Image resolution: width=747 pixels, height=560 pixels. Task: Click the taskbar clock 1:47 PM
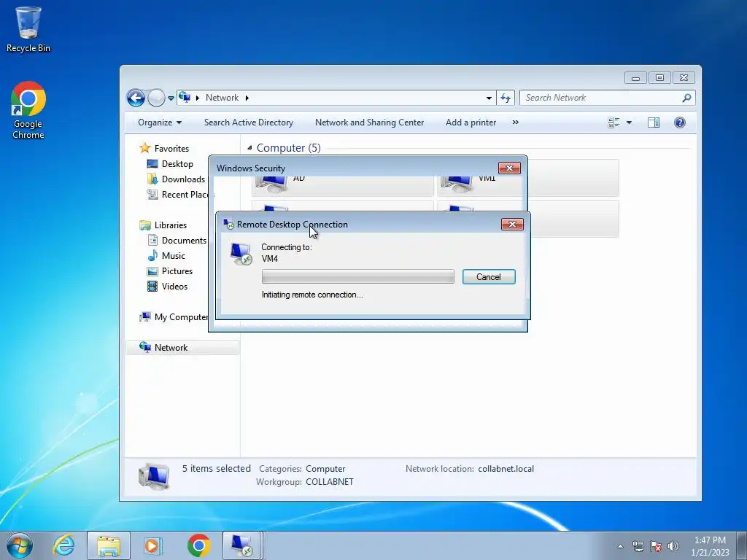pos(710,546)
